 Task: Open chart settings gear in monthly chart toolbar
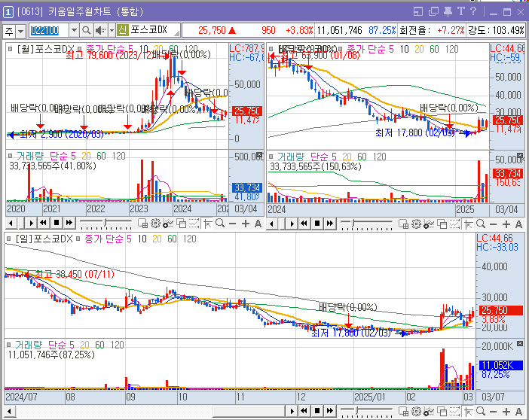click(155, 223)
